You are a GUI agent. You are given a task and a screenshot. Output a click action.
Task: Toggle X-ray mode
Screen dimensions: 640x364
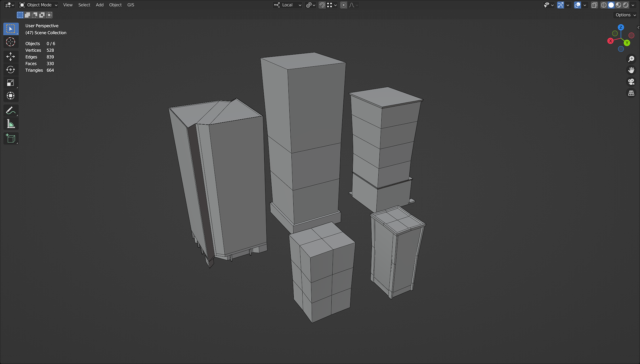pos(594,5)
